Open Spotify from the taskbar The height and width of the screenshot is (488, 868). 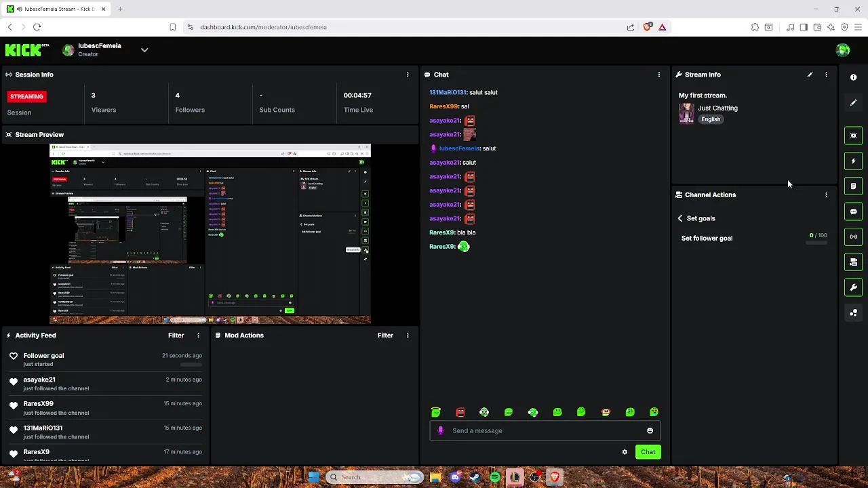click(x=495, y=477)
